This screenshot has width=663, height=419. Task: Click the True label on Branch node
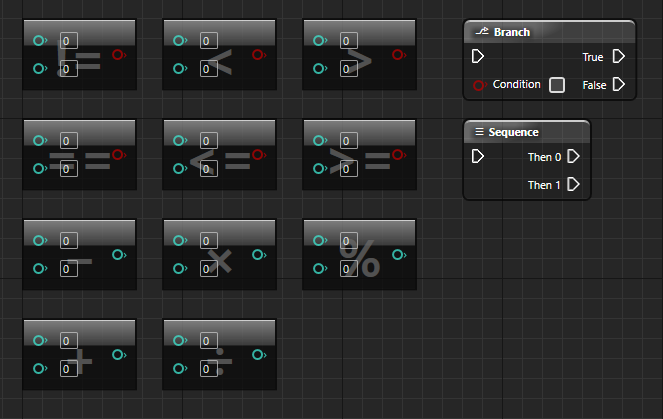592,57
